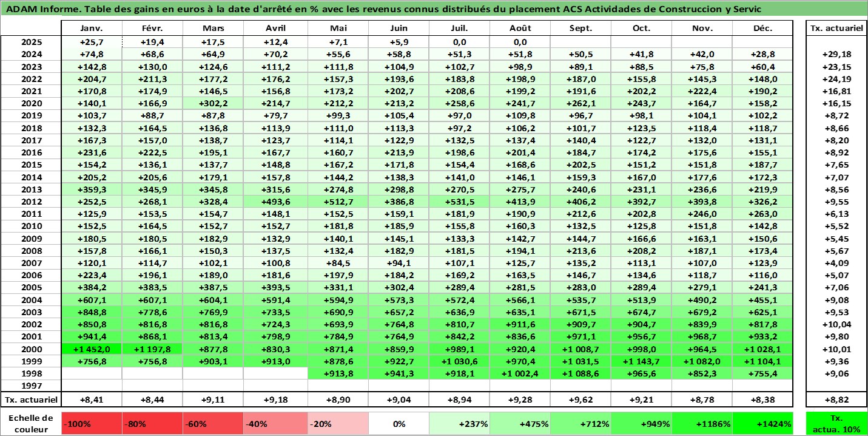The height and width of the screenshot is (436, 868).
Task: Click the ADAM Informe title bar text
Action: pyautogui.click(x=383, y=9)
